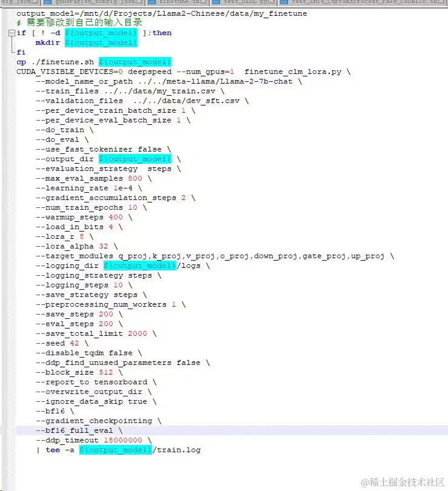The image size is (448, 491).
Task: Click ddp_timeout value 18000000
Action: click(122, 441)
